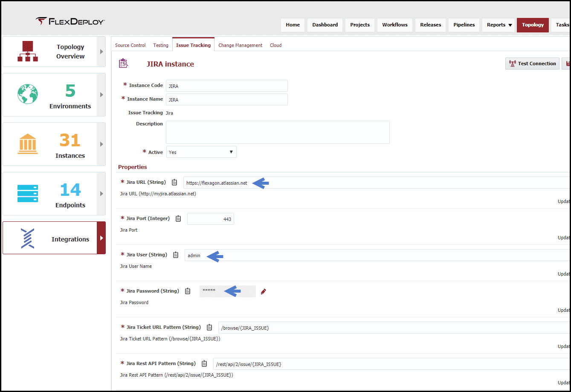Click the Endpoints server stack icon
Screen dimensions: 571x392
28,193
